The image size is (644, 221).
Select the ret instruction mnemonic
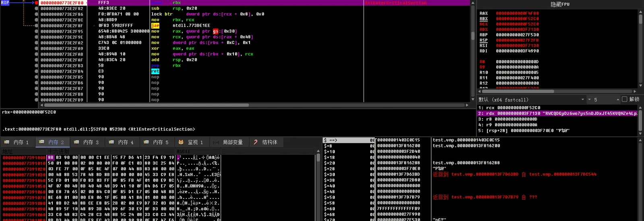[x=155, y=71]
